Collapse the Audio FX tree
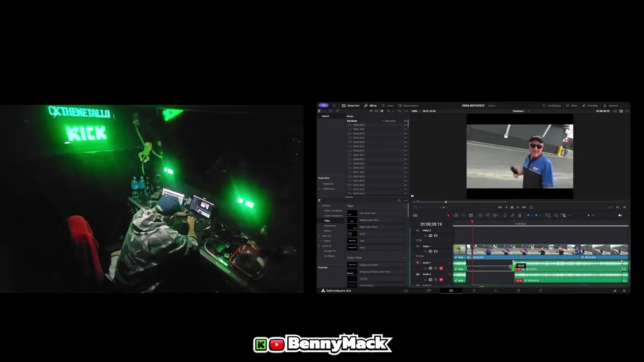The height and width of the screenshot is (362, 644). (319, 246)
